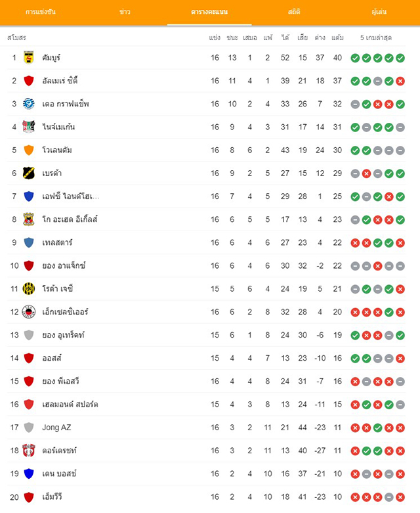
Task: Click the 5 เกมล่าสุด column header
Action: click(x=376, y=38)
